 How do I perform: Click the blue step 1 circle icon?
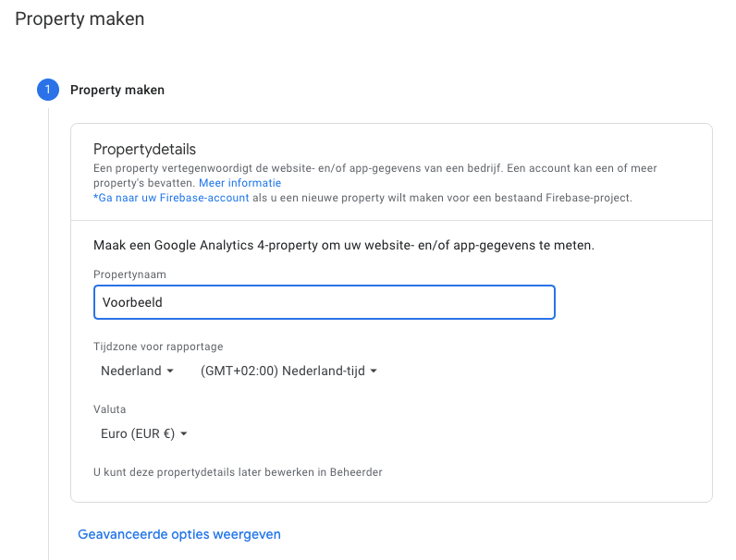pyautogui.click(x=47, y=90)
